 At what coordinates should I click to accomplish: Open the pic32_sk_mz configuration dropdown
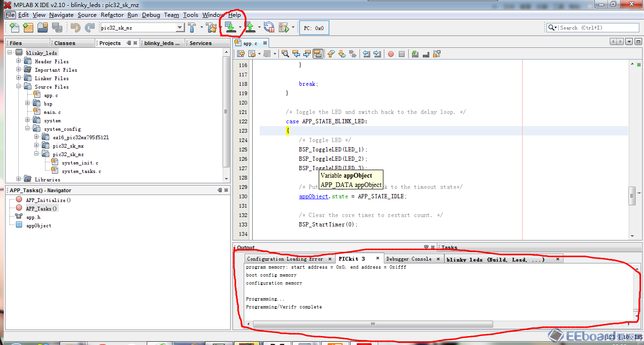tap(180, 28)
